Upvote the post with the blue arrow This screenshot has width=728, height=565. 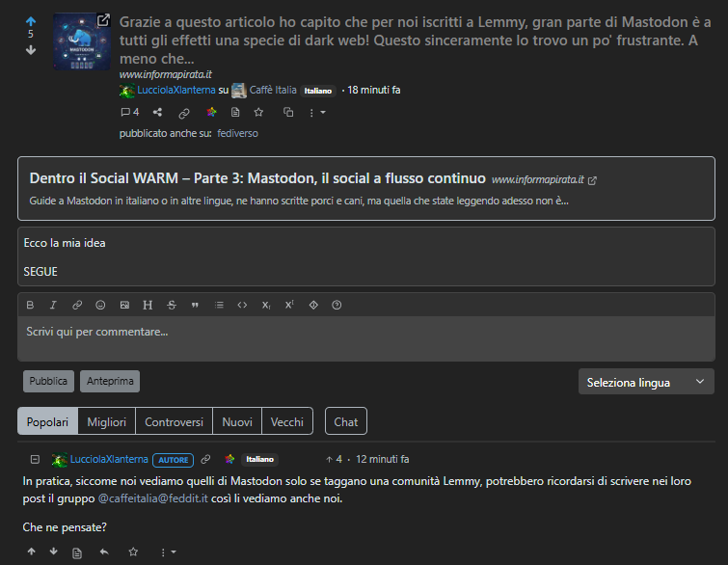pos(30,20)
